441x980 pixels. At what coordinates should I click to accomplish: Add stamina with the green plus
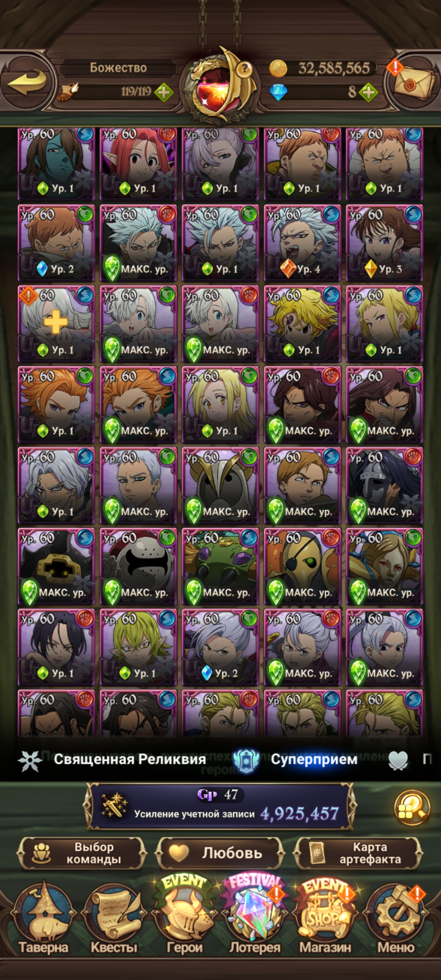164,92
